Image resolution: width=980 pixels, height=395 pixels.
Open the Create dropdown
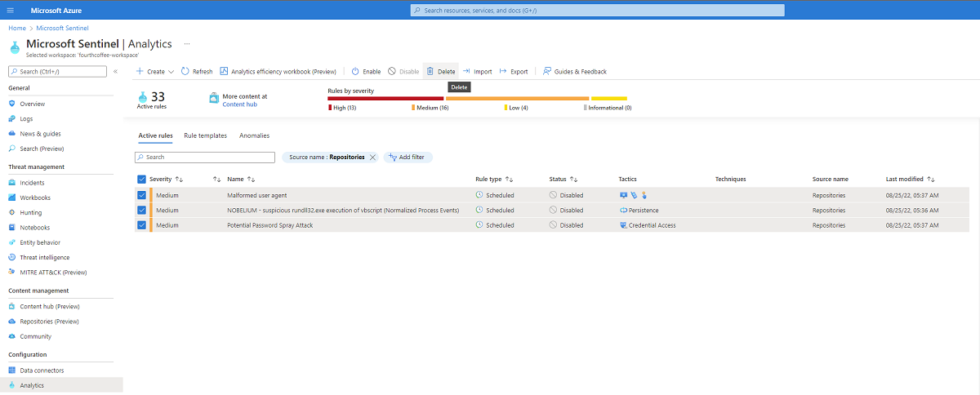pos(154,72)
